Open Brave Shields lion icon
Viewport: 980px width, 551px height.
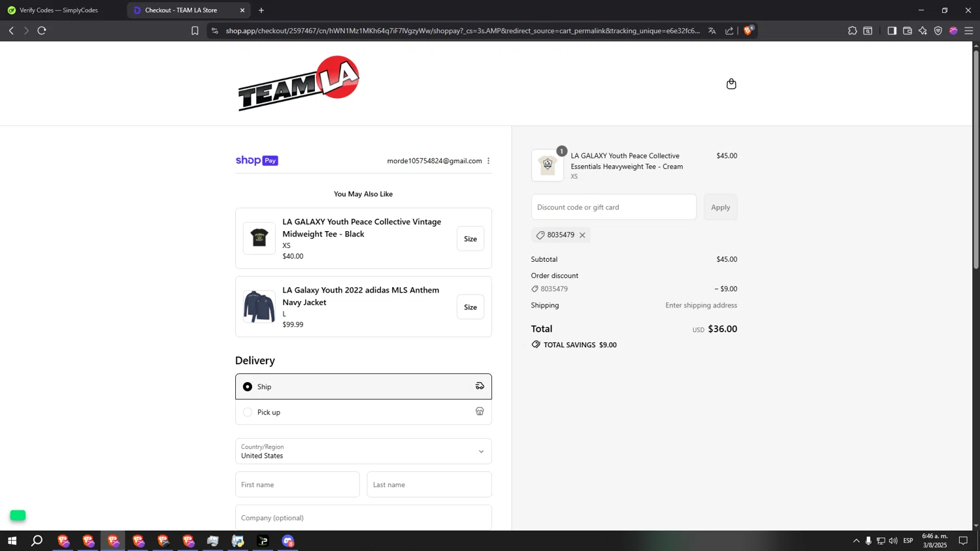pos(749,30)
